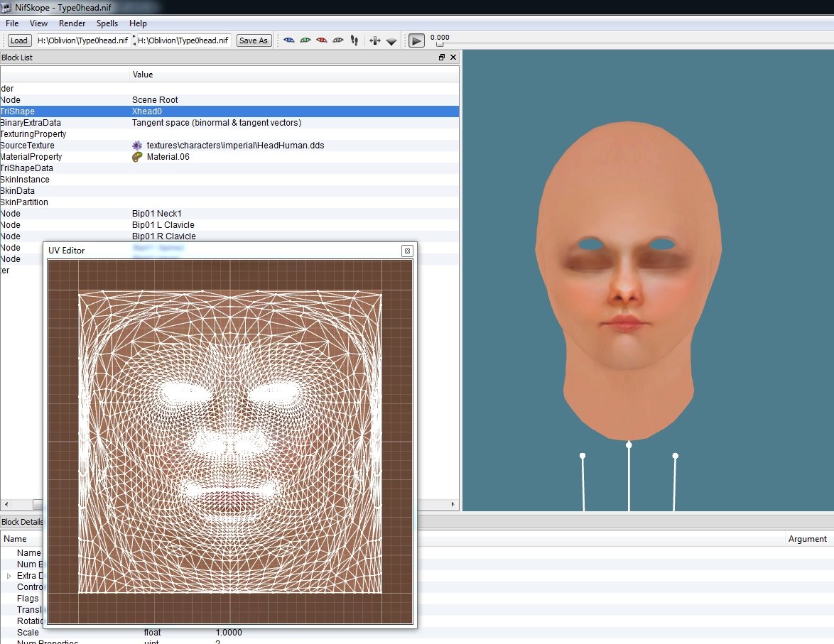Click the green eye view icon
Screen dimensions: 834x644
click(x=305, y=40)
